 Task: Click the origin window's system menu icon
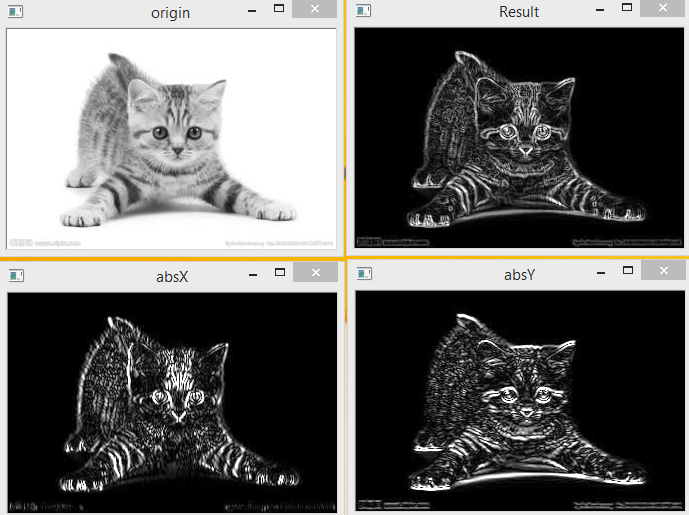click(15, 12)
